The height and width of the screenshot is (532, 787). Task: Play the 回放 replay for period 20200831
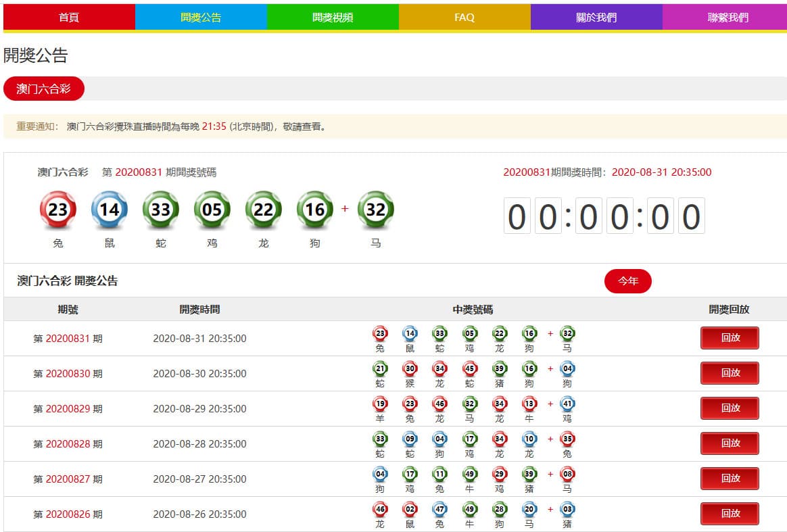[x=730, y=338]
